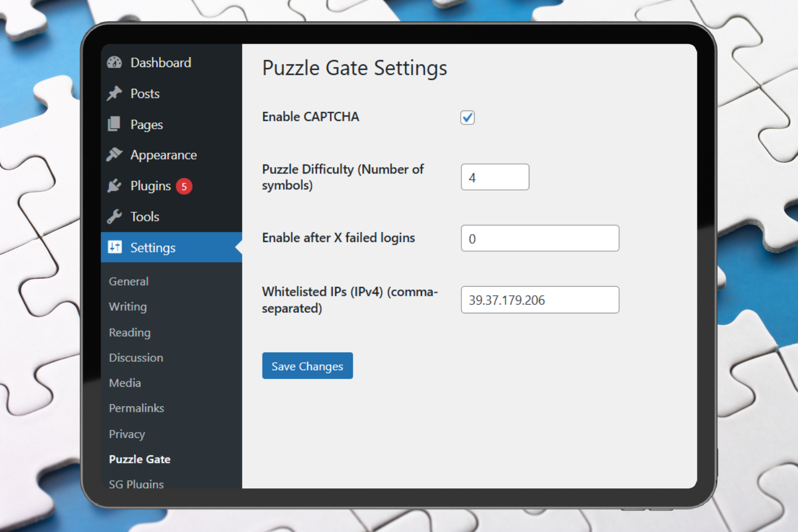Click the Pages document icon
Screen dimensions: 798x532
[114, 124]
